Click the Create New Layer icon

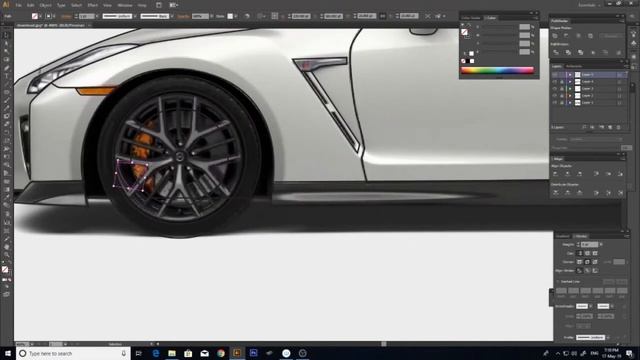(610, 127)
